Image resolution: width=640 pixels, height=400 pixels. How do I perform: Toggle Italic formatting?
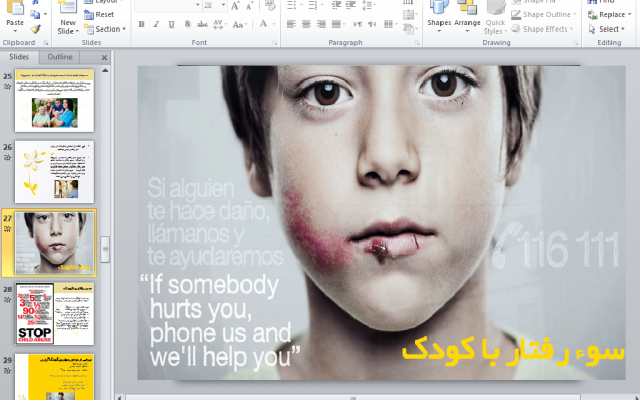point(156,24)
